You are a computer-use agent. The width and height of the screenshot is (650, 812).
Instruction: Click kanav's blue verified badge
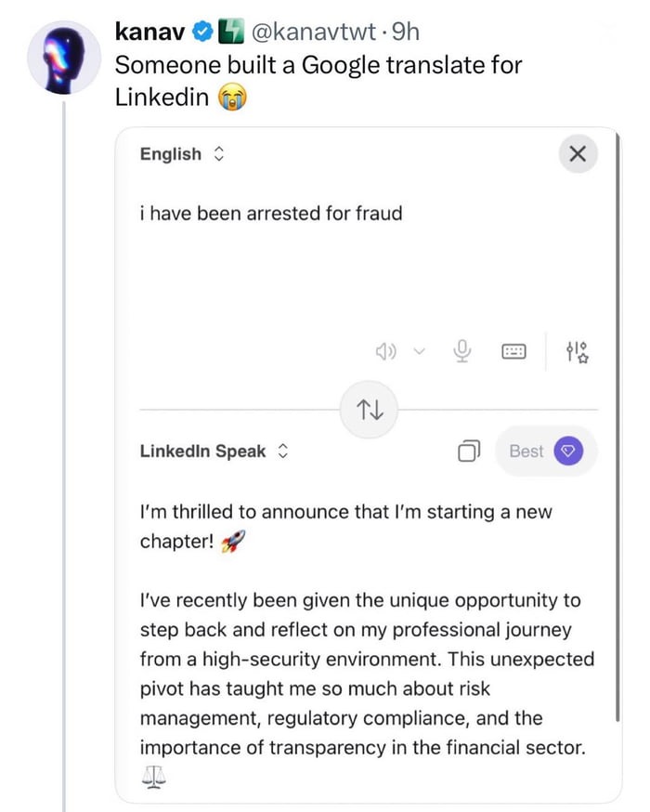[201, 30]
